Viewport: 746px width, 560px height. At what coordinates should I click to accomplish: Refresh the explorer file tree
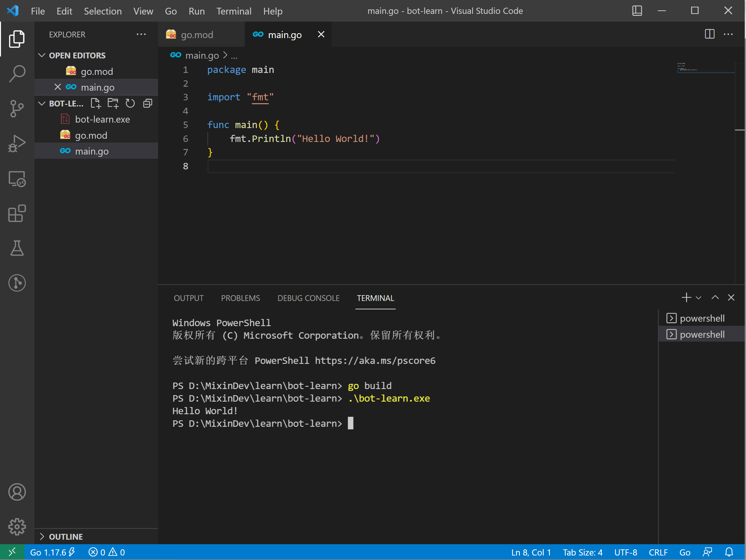130,103
